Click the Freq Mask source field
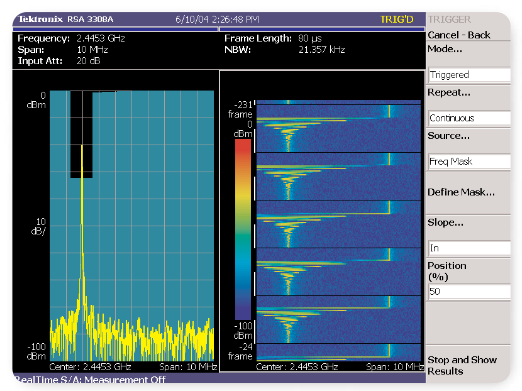Viewport: 522px width, 391px height. [x=469, y=162]
